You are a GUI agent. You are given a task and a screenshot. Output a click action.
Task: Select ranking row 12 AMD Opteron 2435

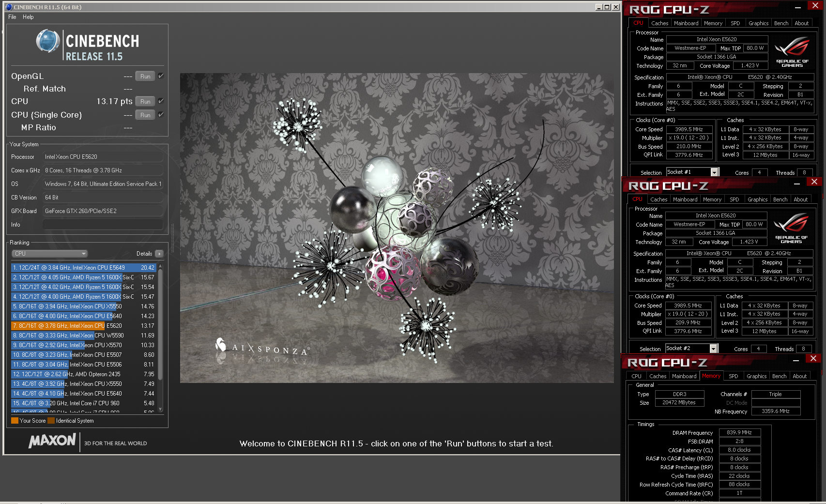(x=83, y=374)
